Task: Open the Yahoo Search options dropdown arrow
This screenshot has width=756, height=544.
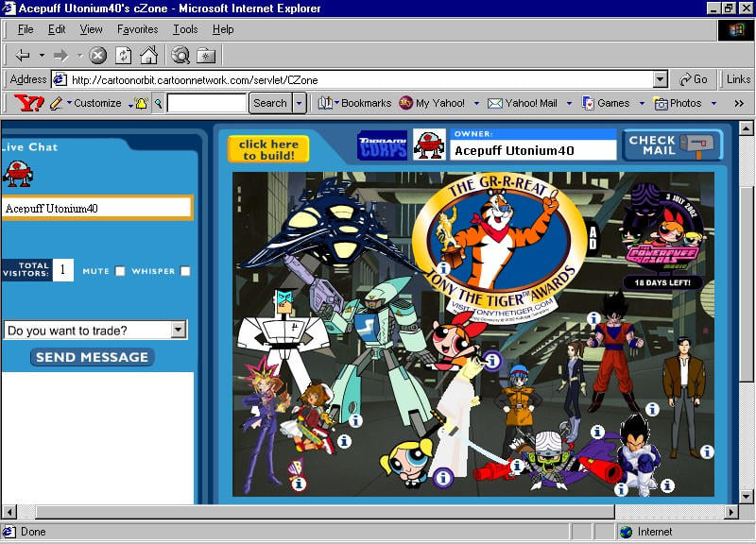Action: pos(300,103)
